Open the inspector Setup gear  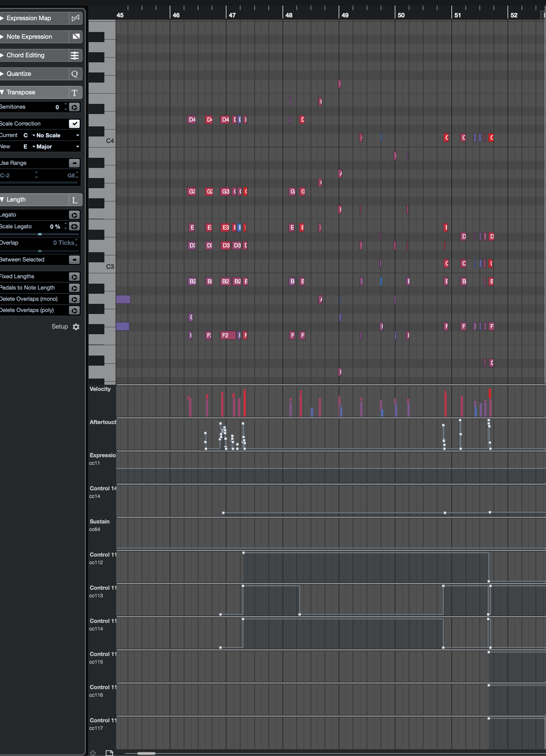(x=76, y=327)
